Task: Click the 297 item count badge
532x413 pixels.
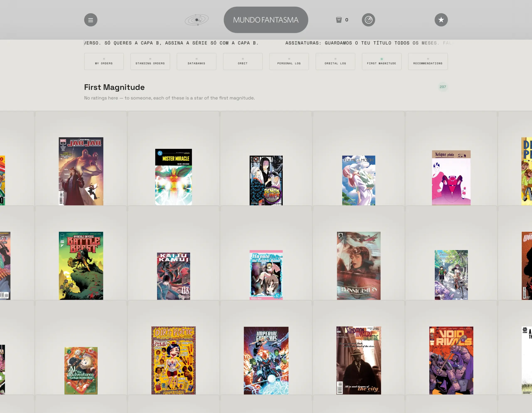Action: (443, 87)
